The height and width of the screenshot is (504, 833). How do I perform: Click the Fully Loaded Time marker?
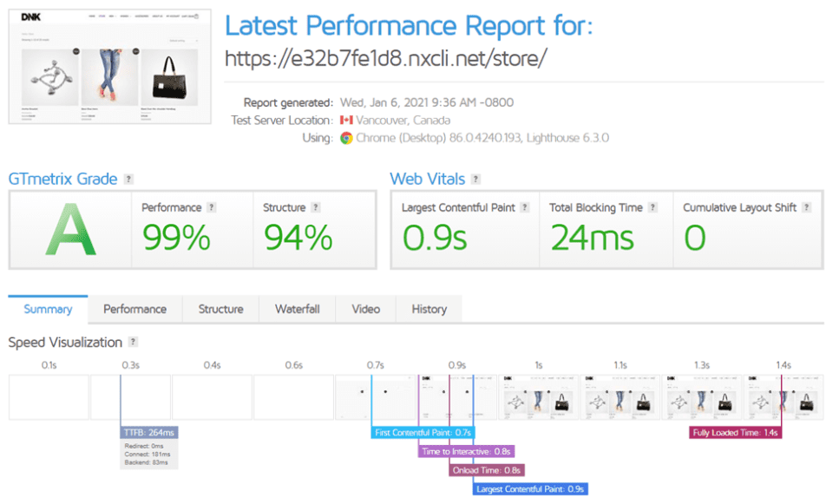coord(733,432)
